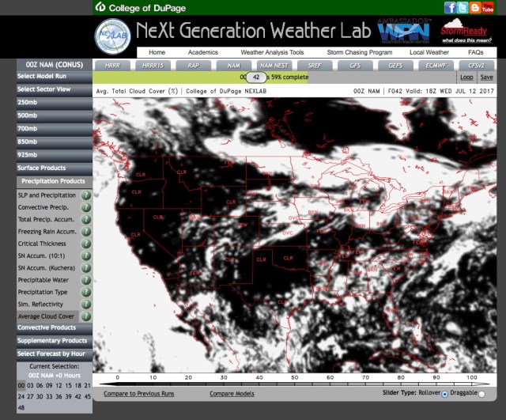Open help icon for Precipitation Type
Viewport: 506px width, 420px height.
tap(86, 292)
